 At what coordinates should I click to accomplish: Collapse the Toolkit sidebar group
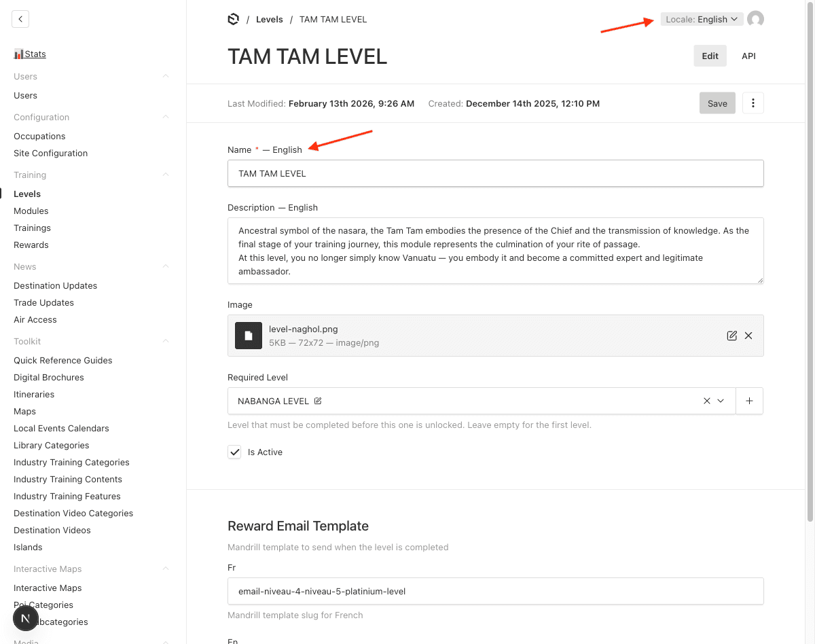pos(166,341)
